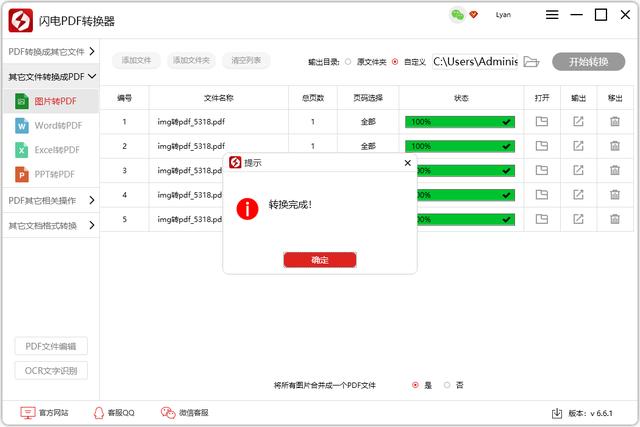Click 确定 button in dialog
The height and width of the screenshot is (427, 640).
(320, 260)
